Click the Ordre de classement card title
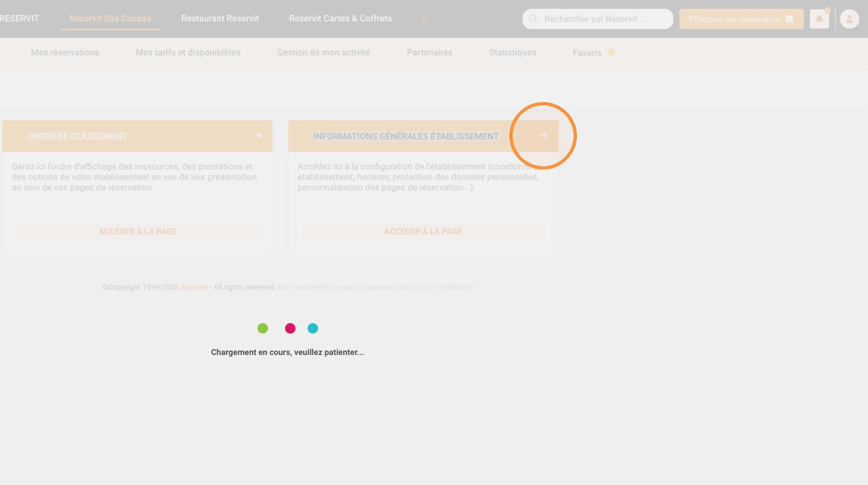The height and width of the screenshot is (485, 868). (77, 136)
